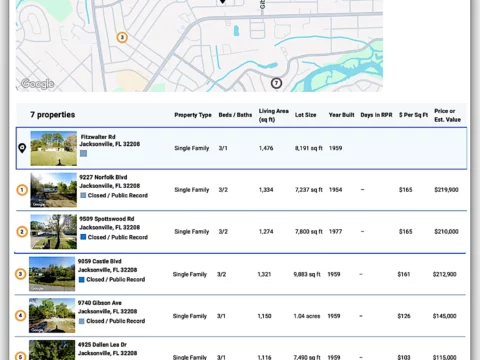Viewport: 480px width, 360px height.
Task: Click the Living Area (sq ft) column header
Action: pyautogui.click(x=274, y=115)
